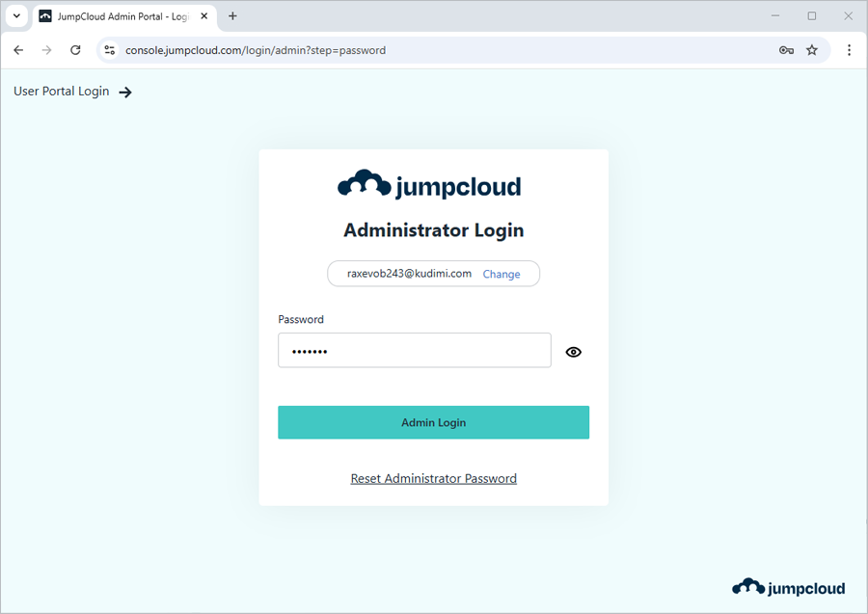Click the browser forward arrow
The width and height of the screenshot is (868, 614).
(x=46, y=50)
